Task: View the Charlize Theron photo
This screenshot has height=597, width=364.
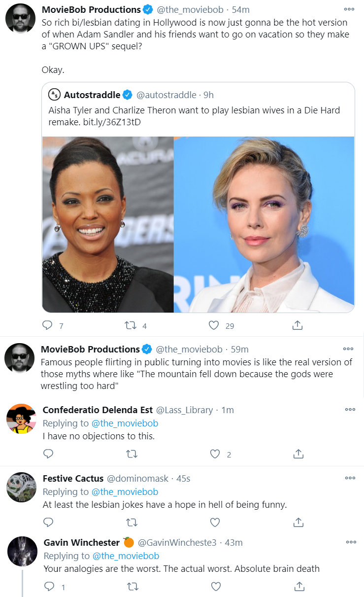Action: tap(264, 224)
